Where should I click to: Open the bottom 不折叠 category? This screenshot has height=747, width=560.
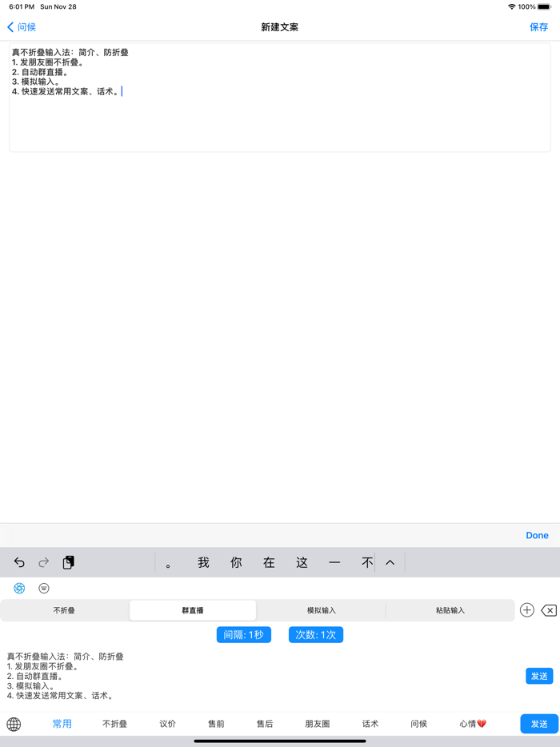pyautogui.click(x=115, y=724)
